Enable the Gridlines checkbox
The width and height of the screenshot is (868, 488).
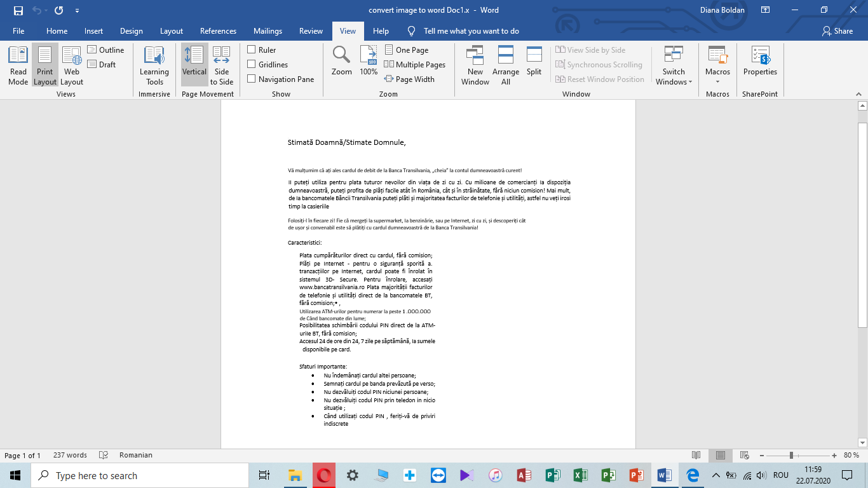click(x=252, y=64)
